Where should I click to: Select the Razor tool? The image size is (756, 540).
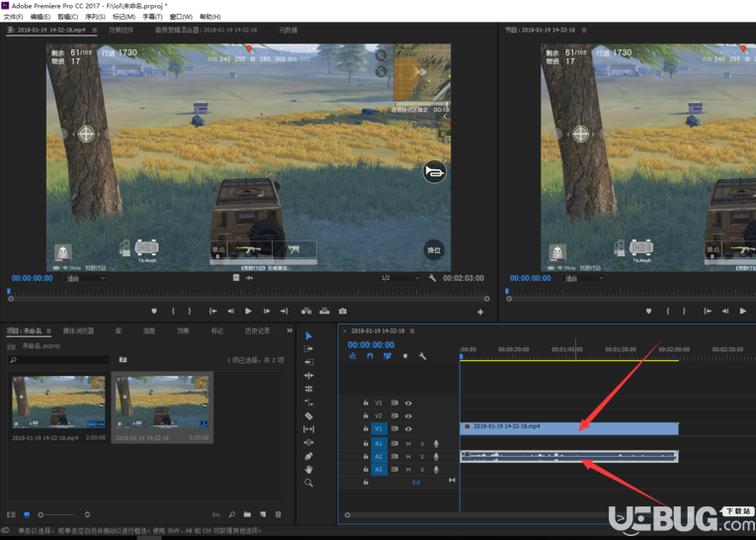coord(308,415)
